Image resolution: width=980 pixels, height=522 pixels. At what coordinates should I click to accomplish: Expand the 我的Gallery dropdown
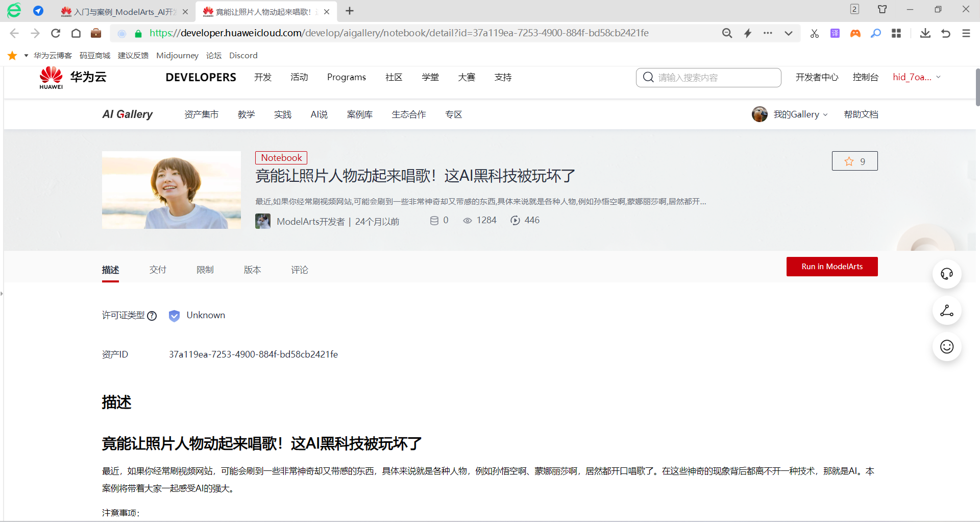(800, 115)
